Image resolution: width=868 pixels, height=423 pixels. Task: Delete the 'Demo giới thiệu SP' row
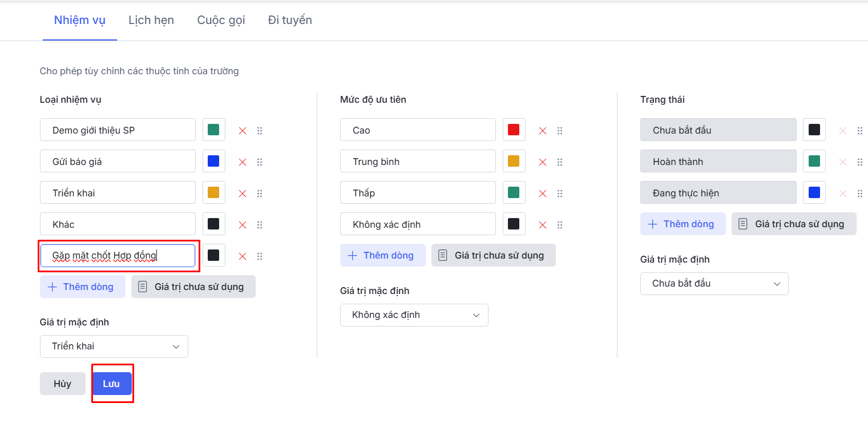[243, 131]
